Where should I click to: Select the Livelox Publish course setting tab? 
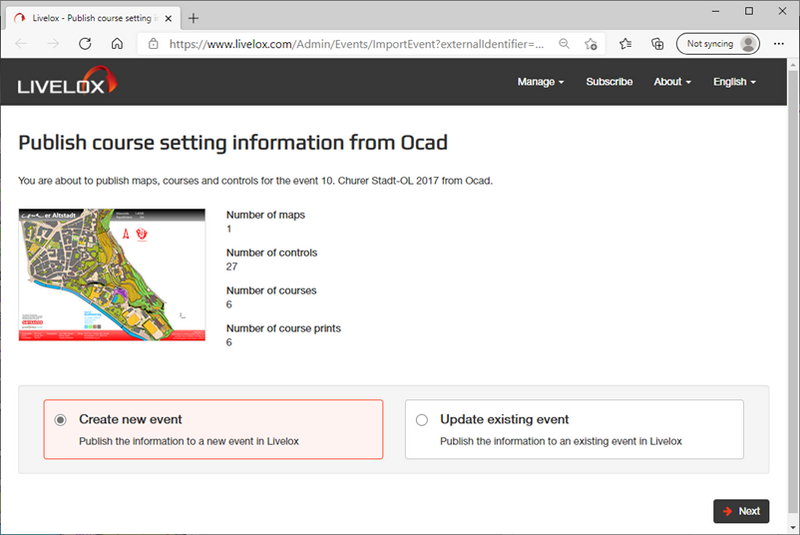pyautogui.click(x=93, y=18)
